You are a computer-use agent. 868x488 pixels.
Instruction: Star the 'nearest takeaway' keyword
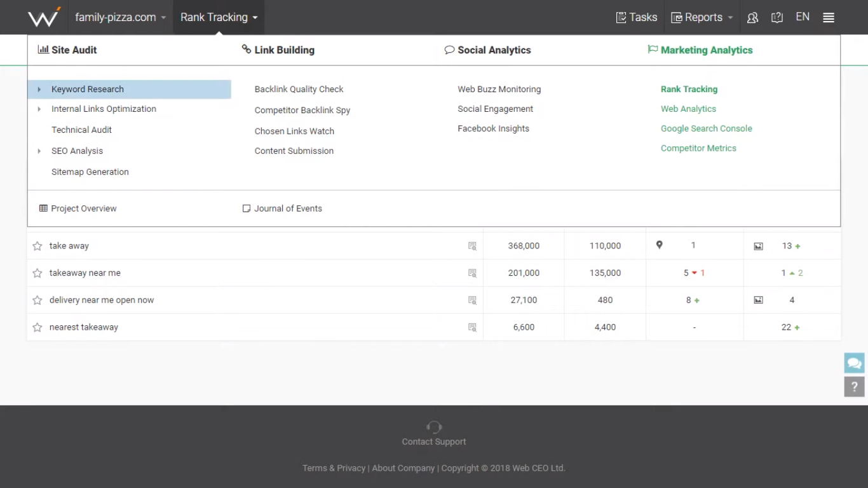tap(37, 328)
